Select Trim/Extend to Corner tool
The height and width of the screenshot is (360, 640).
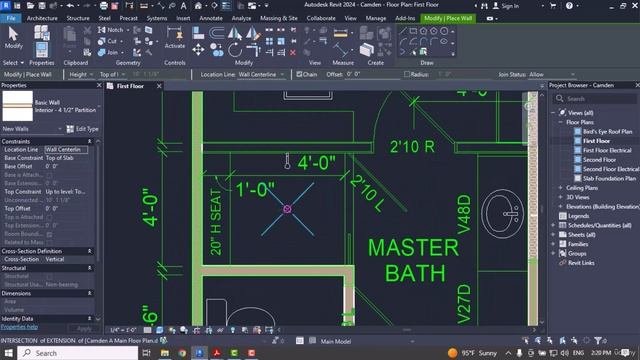coord(253,51)
